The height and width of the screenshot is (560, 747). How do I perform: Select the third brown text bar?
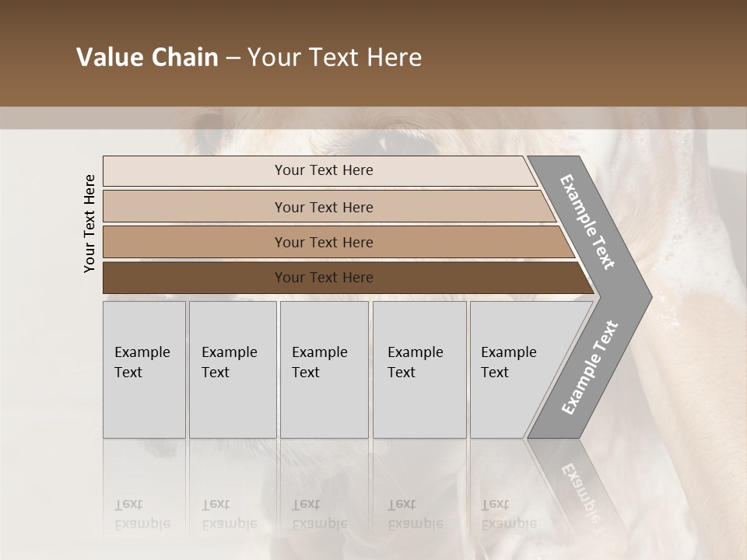(x=195, y=242)
